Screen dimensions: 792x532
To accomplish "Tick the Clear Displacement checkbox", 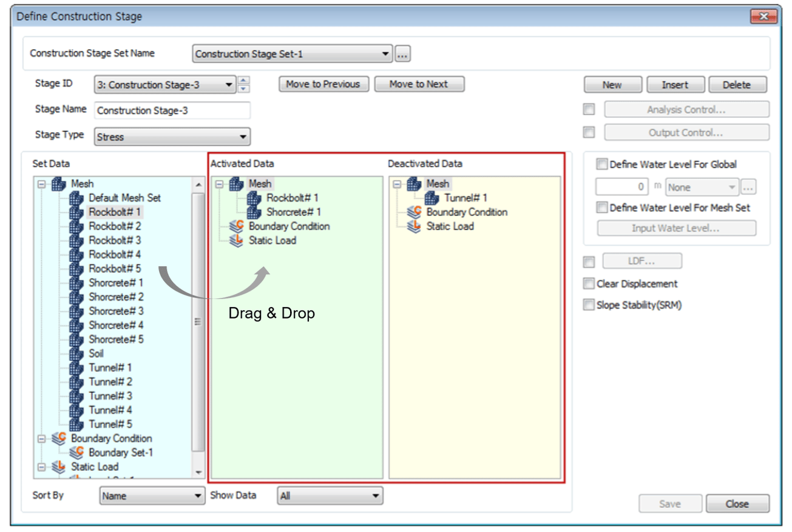I will tap(589, 284).
